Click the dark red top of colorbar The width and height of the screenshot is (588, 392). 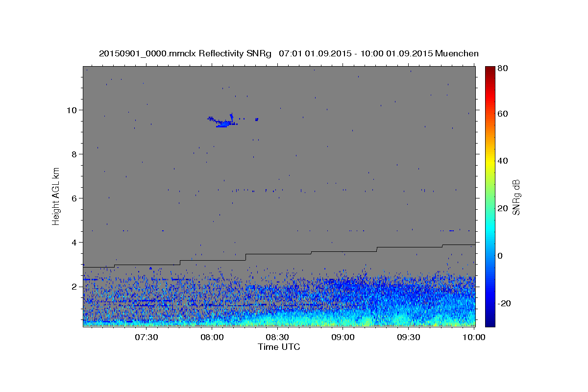coord(490,70)
